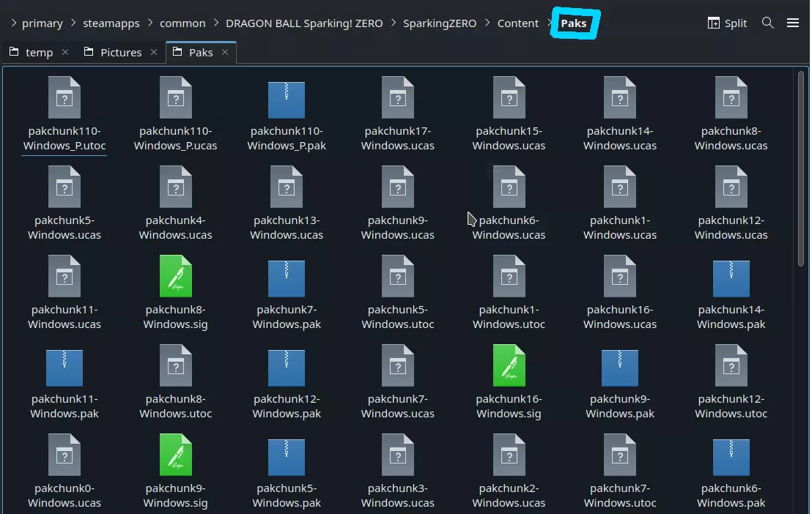The image size is (812, 514).
Task: Expand chevron before Content breadcrumb
Action: pos(487,23)
